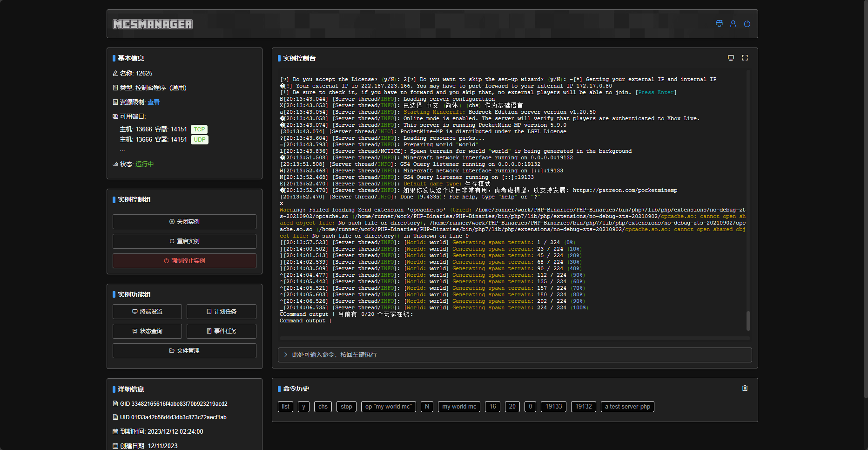This screenshot has height=450, width=868.
Task: Click 重启实例 restart instance button
Action: click(x=184, y=241)
